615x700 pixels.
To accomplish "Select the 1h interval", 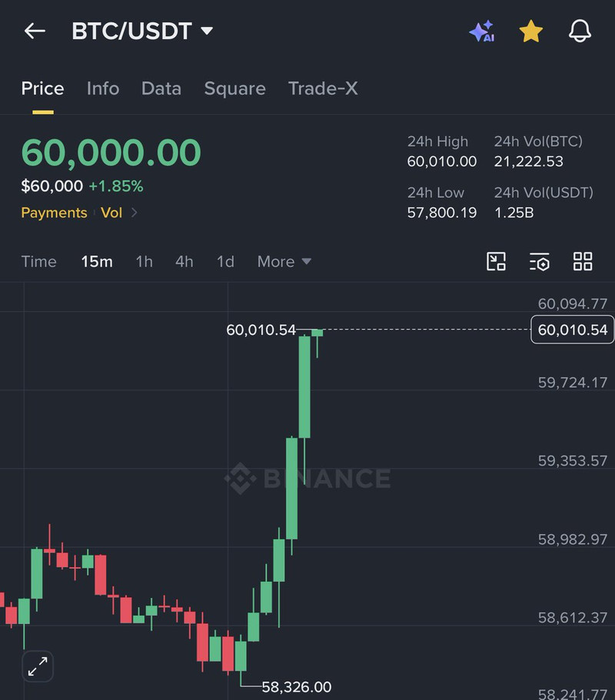I will pos(144,261).
